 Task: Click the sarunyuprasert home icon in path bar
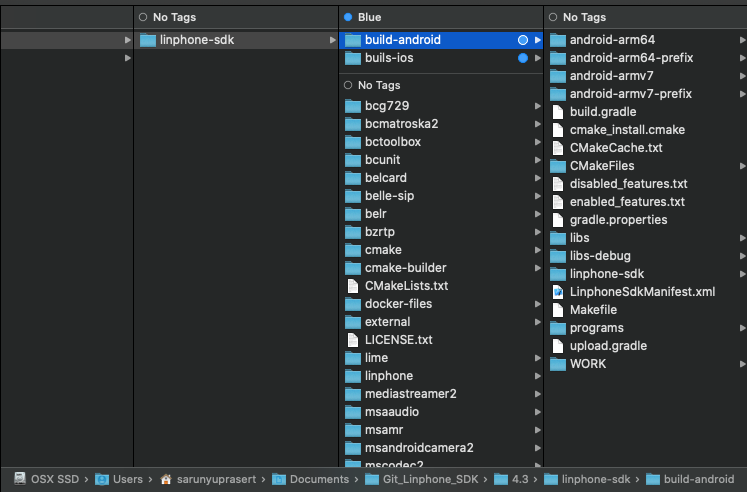coord(165,479)
